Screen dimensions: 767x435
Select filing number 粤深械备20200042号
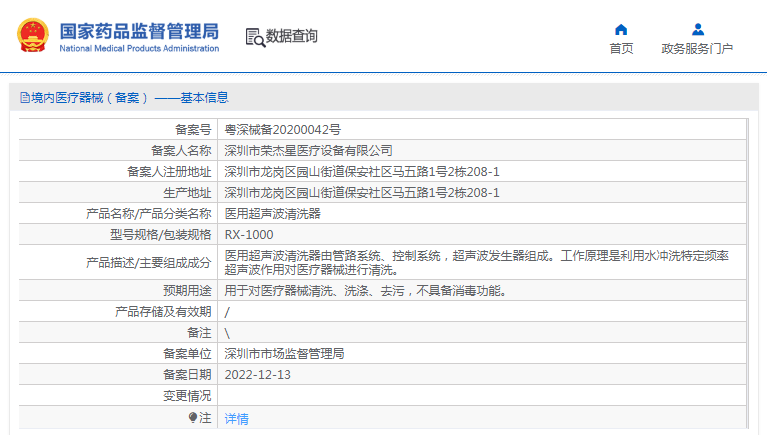click(282, 130)
